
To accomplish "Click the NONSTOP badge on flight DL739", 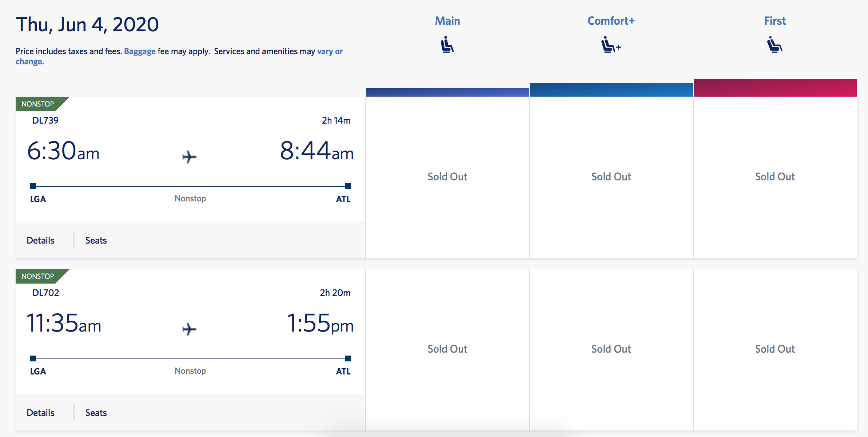I will pyautogui.click(x=38, y=104).
